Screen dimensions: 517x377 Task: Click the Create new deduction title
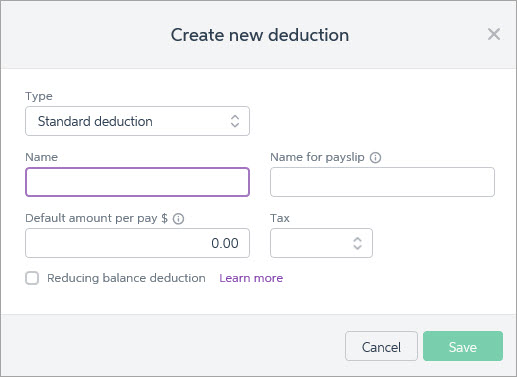[x=260, y=35]
